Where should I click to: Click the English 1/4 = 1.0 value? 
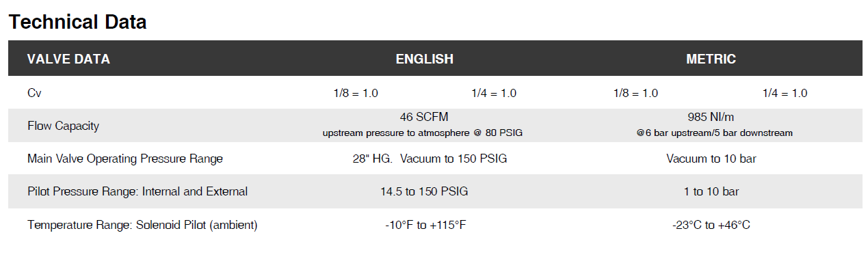point(494,93)
